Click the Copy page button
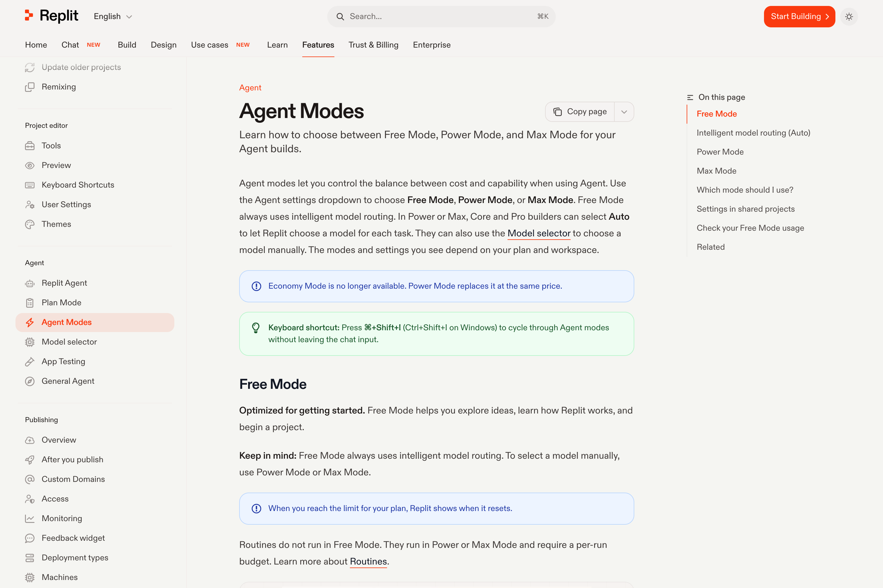This screenshot has width=883, height=588. tap(580, 112)
